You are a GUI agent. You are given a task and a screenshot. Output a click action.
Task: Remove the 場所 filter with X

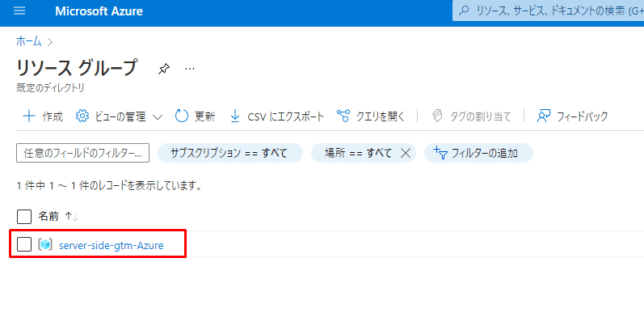click(406, 153)
